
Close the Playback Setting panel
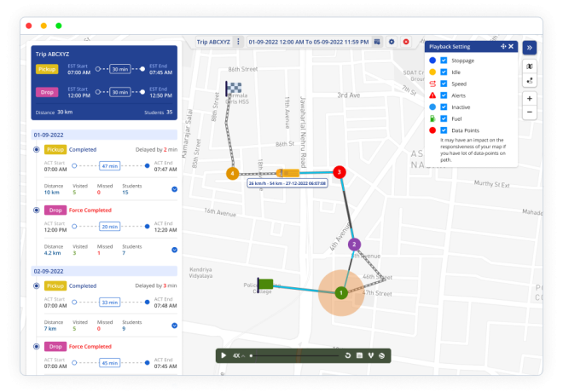pos(511,47)
